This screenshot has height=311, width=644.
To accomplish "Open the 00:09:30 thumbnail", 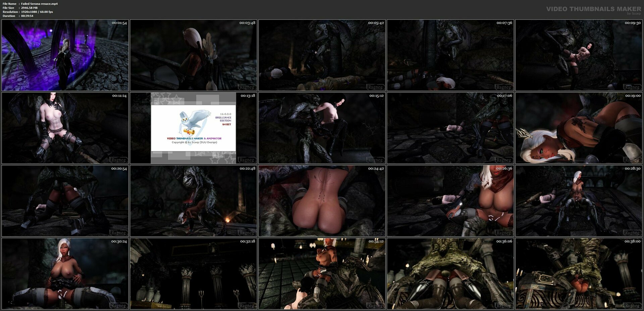I will [x=579, y=55].
